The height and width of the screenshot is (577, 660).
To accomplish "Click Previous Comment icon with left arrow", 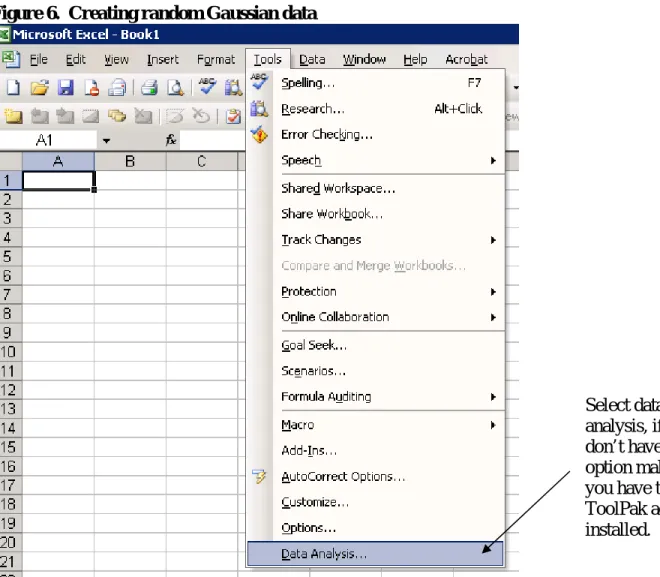I will 39,116.
